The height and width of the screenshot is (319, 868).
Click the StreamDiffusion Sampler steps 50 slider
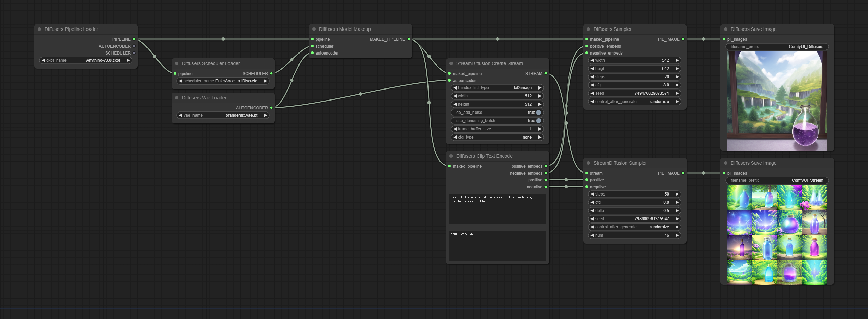click(635, 194)
